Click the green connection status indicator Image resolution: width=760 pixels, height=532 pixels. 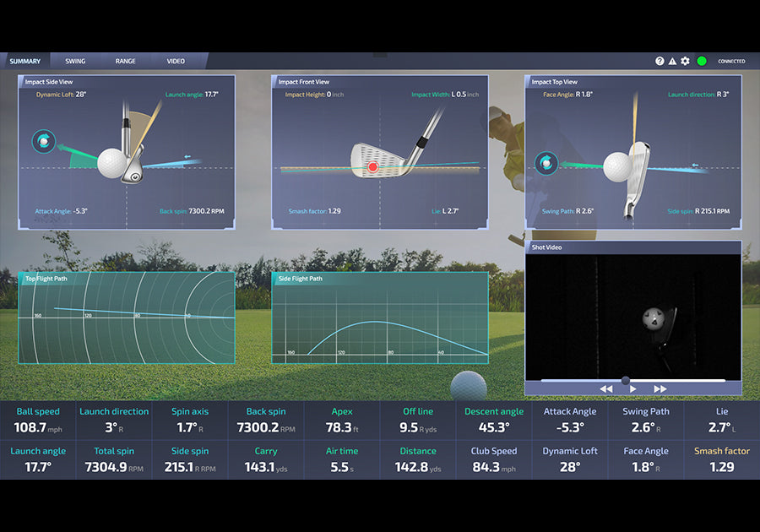(x=702, y=61)
